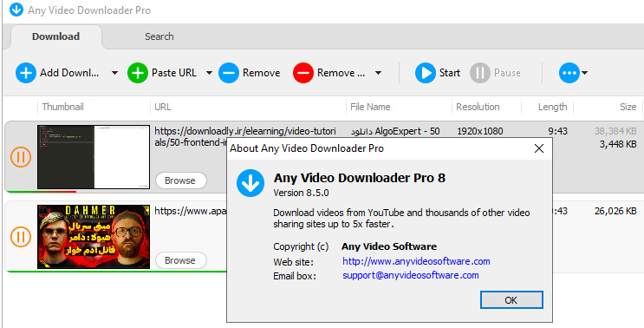Image resolution: width=644 pixels, height=328 pixels.
Task: Pause the AlgoExpert download row
Action: pyautogui.click(x=21, y=157)
